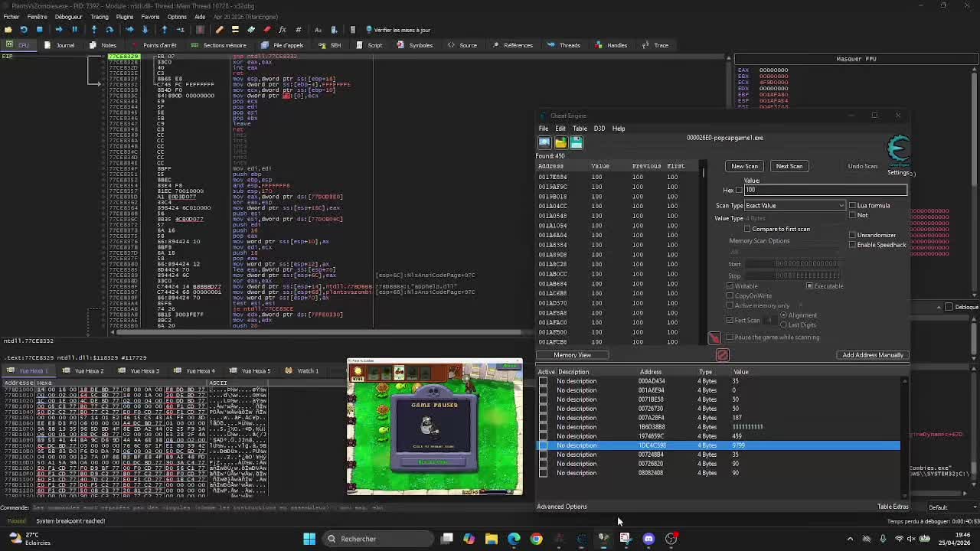Click the hash (#) icon in x32dbg toolbar
The image size is (980, 551).
point(299,30)
